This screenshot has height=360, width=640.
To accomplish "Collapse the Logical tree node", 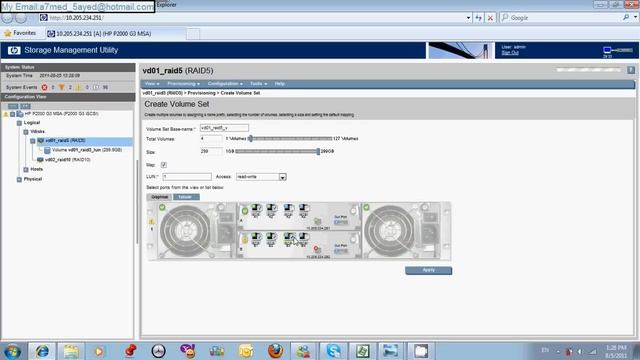I will click(x=19, y=123).
